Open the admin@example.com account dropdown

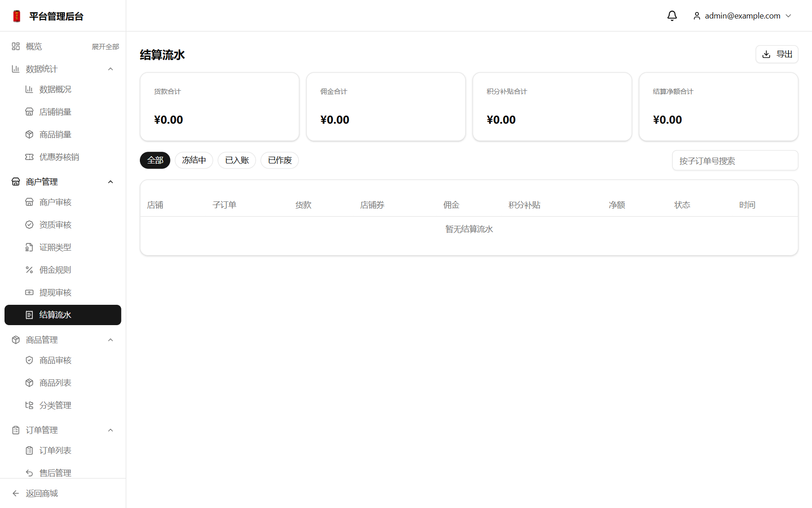(x=742, y=16)
